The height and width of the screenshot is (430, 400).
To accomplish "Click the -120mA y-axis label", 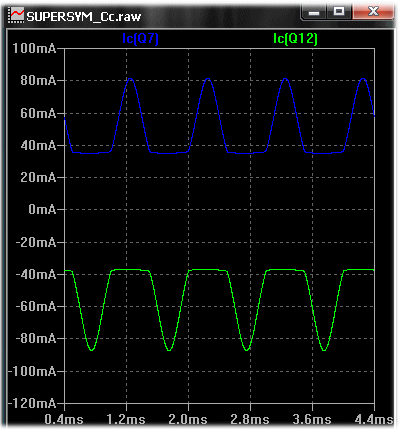I will click(x=32, y=403).
